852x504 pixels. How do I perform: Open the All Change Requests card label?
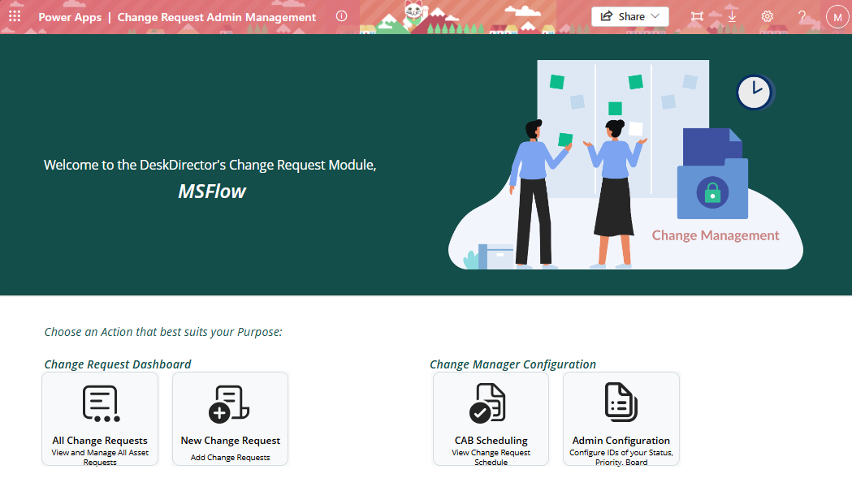pyautogui.click(x=100, y=441)
